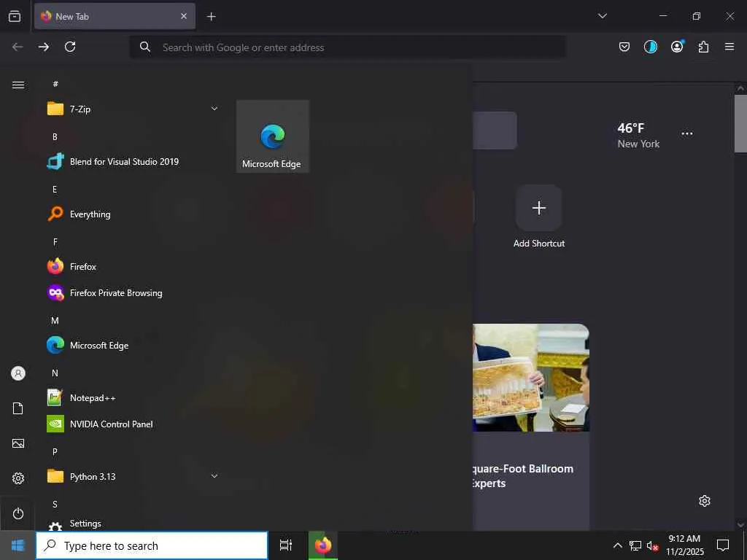This screenshot has width=747, height=560.
Task: Open the Ballroom news story thumbnail
Action: (531, 378)
